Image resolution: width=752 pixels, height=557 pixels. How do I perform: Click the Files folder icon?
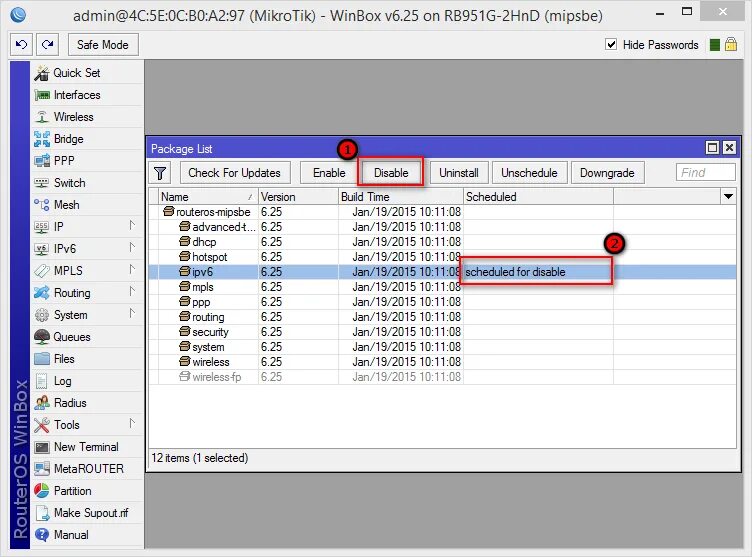coord(42,359)
